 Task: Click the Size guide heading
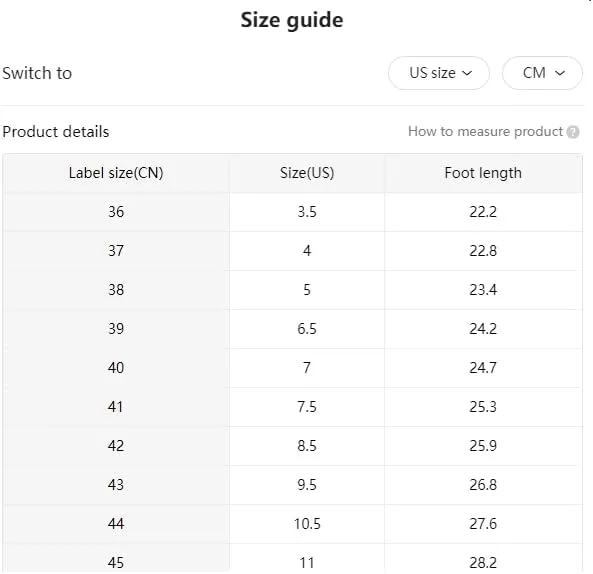[x=292, y=20]
